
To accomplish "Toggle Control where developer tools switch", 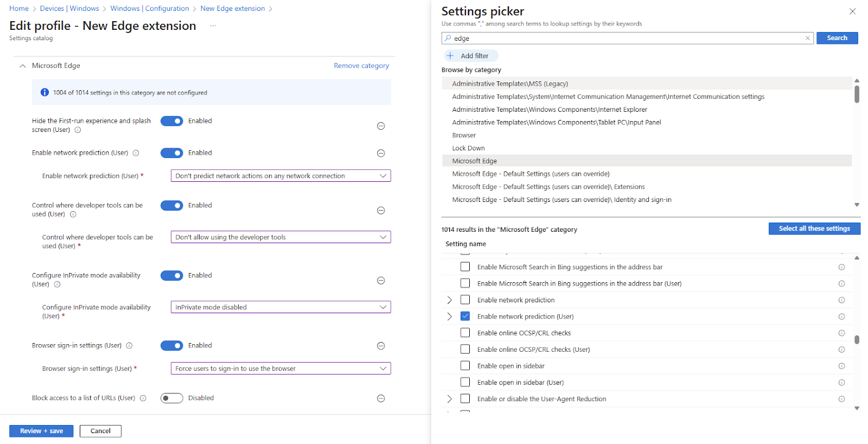I will (172, 206).
